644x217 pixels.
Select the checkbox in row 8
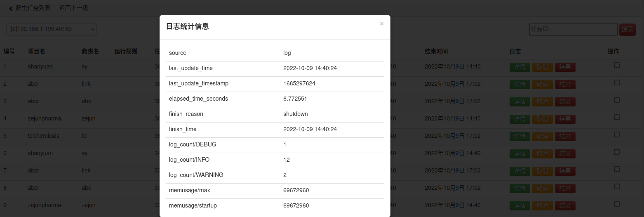[617, 186]
